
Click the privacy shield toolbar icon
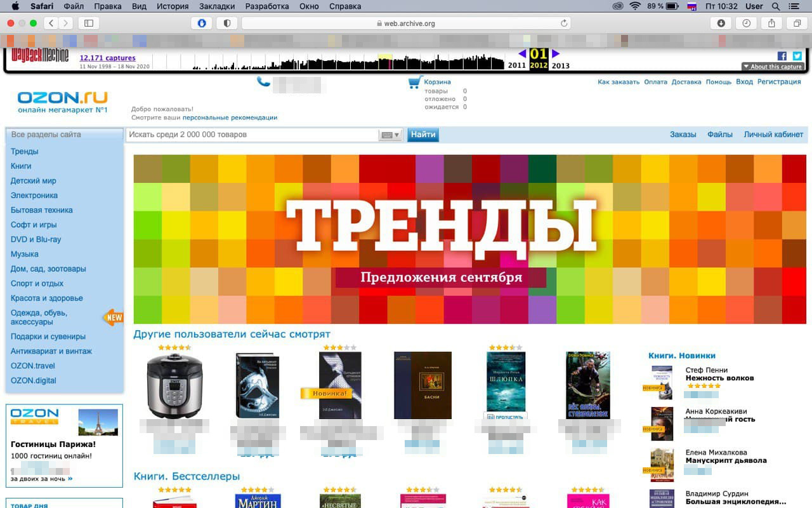[x=227, y=23]
